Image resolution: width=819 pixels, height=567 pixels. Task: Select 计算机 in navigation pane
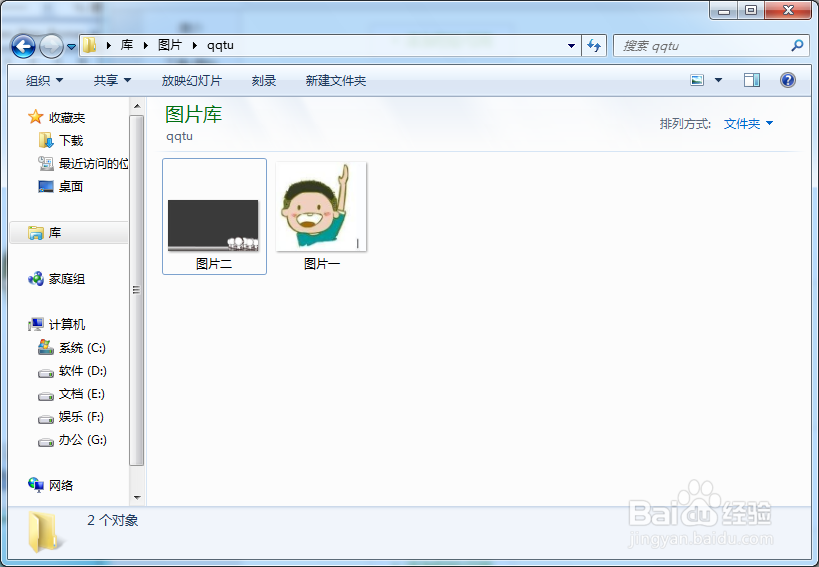point(67,325)
